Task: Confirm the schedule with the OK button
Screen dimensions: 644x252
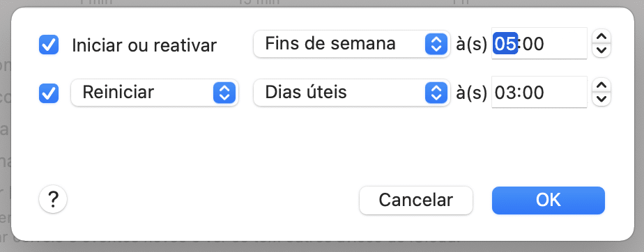Action: click(549, 200)
